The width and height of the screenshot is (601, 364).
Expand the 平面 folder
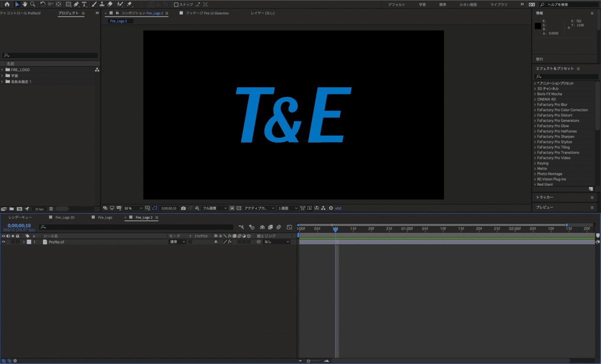tap(2, 76)
